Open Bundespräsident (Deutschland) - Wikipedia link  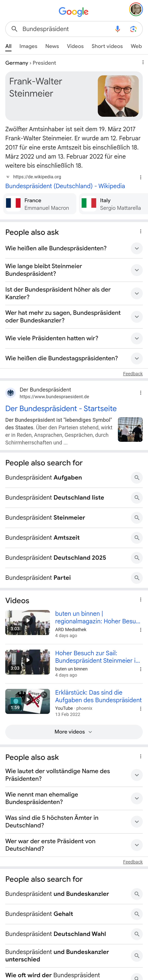point(65,186)
